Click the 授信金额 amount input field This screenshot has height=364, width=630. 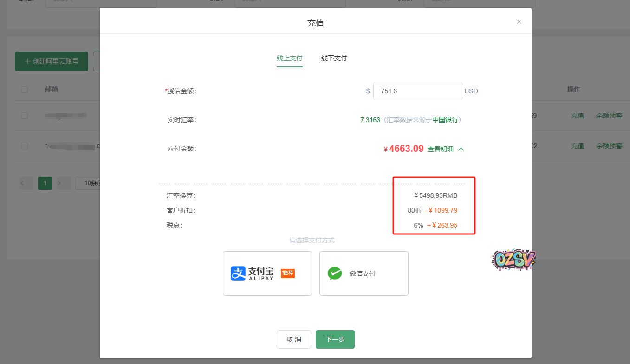(417, 91)
